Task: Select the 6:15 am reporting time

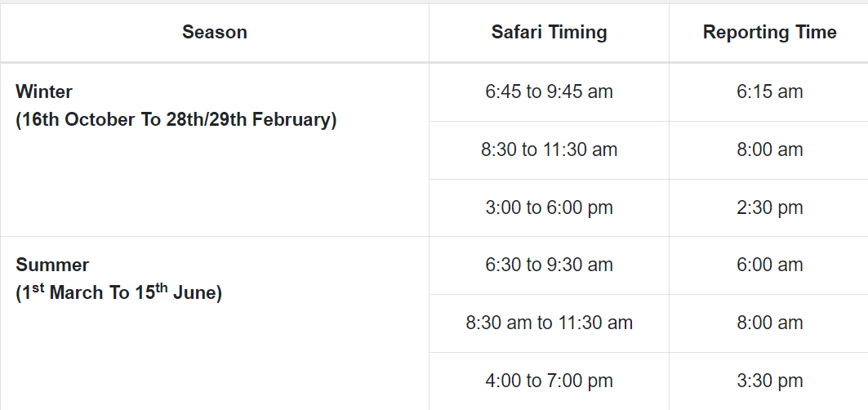Action: tap(769, 91)
